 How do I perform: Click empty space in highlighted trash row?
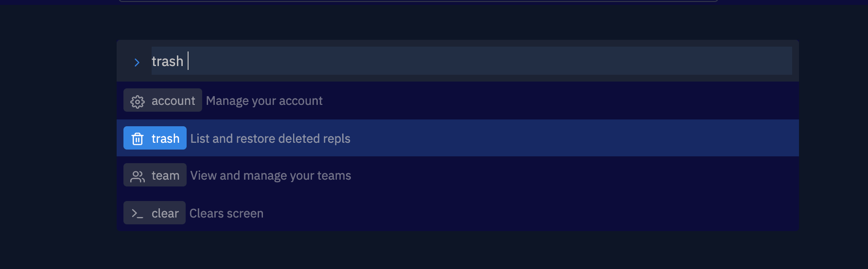point(573,138)
